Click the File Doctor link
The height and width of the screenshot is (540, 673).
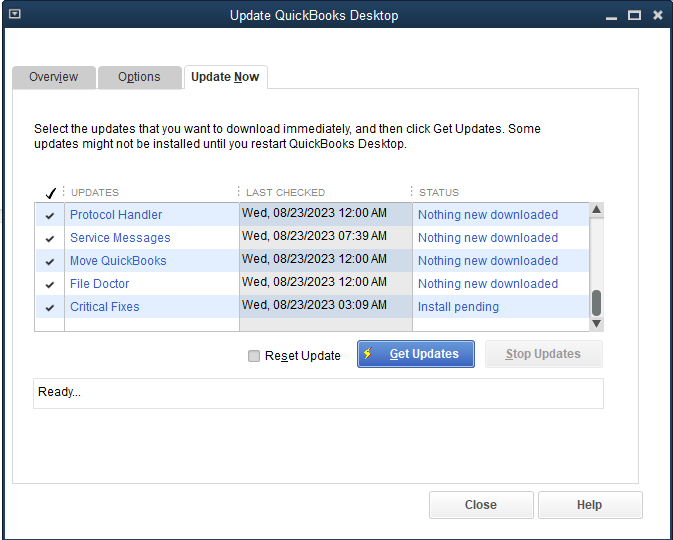pos(100,284)
